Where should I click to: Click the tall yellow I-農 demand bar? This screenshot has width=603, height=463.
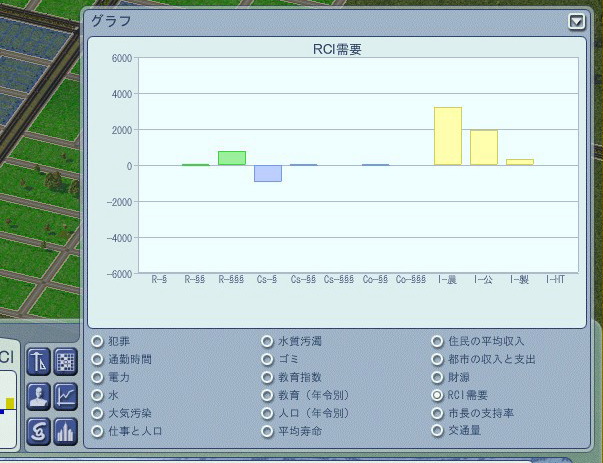(448, 136)
